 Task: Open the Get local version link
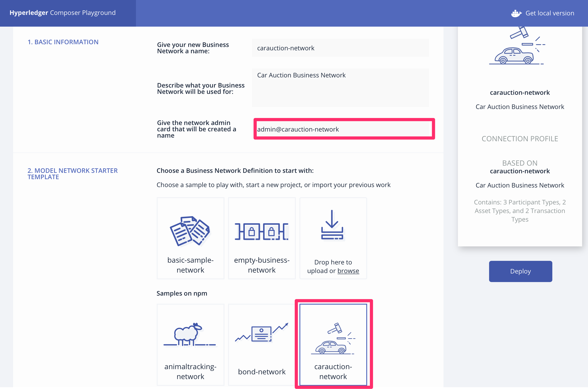click(x=550, y=13)
